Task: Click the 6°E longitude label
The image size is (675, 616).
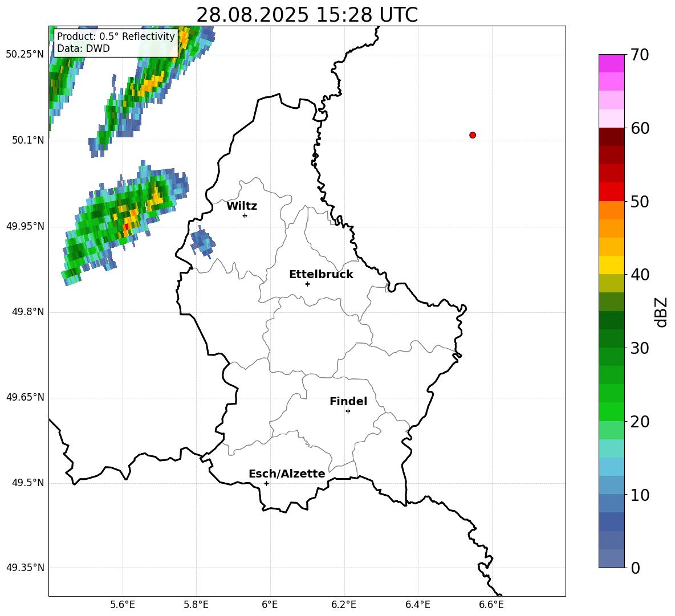Action: [x=270, y=605]
